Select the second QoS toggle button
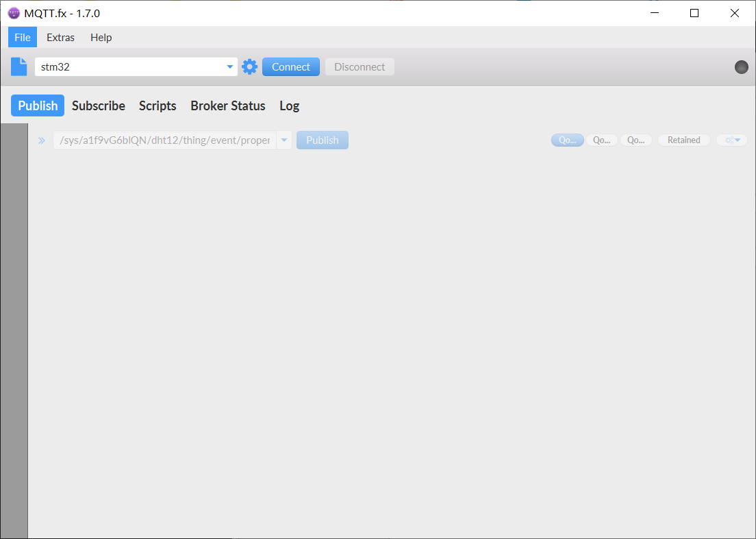This screenshot has width=756, height=539. (602, 140)
